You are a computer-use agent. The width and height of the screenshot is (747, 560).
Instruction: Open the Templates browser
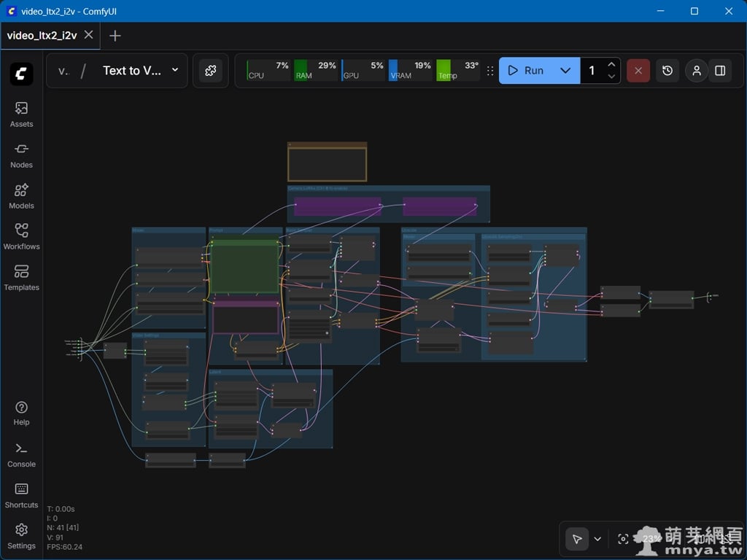(x=21, y=278)
